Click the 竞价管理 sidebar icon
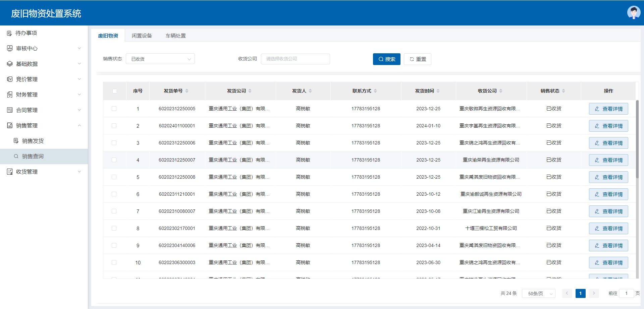Viewport: 644px width, 309px height. click(x=10, y=79)
